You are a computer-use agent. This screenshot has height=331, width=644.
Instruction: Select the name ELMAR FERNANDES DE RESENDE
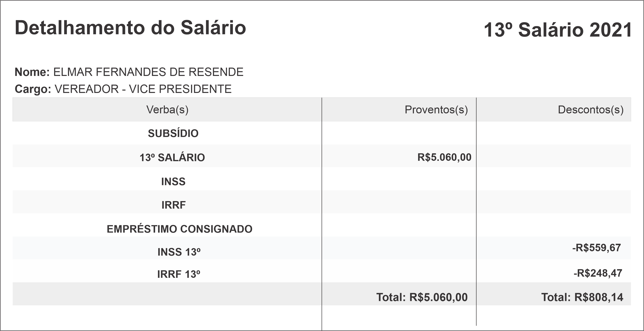pos(148,72)
